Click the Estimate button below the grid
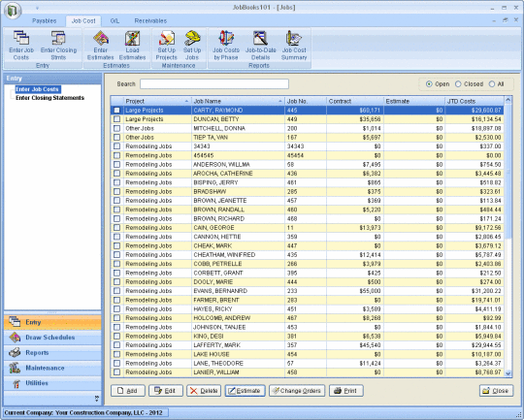Viewport: 524px width, 420px height. [245, 391]
